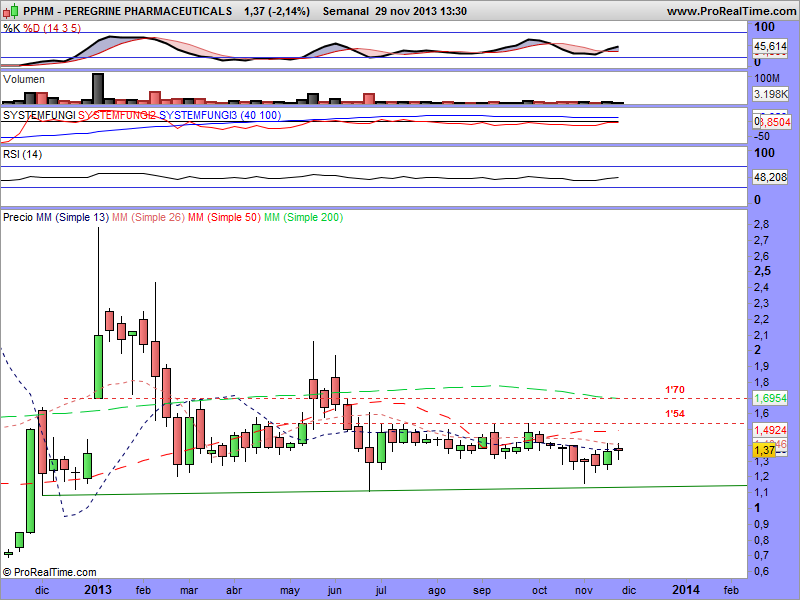Click the green 1,6954 moving average value
Screen dimensions: 800x600
point(770,398)
